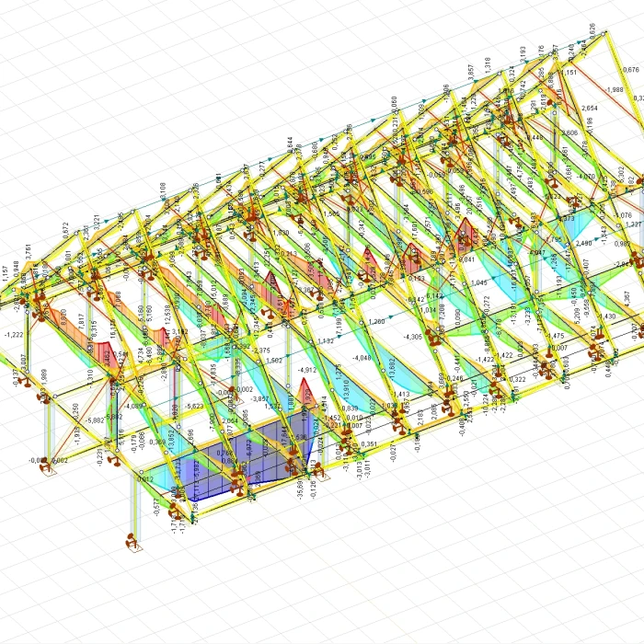Select the nodal support under the lowest front column

point(132,541)
